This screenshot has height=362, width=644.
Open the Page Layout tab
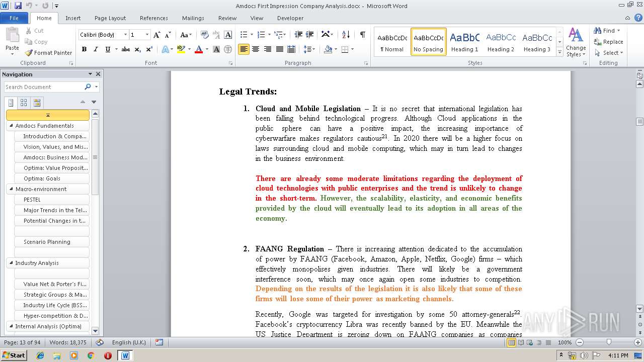point(110,18)
